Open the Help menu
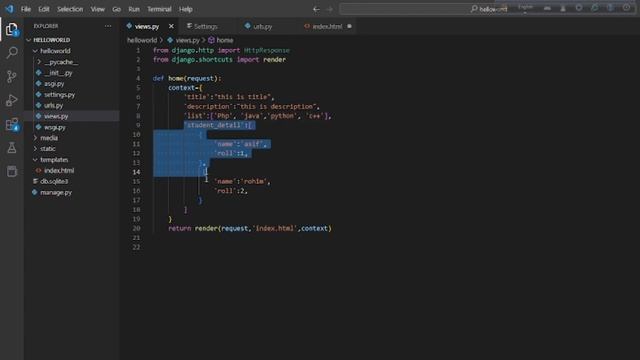The height and width of the screenshot is (360, 640). (x=186, y=9)
